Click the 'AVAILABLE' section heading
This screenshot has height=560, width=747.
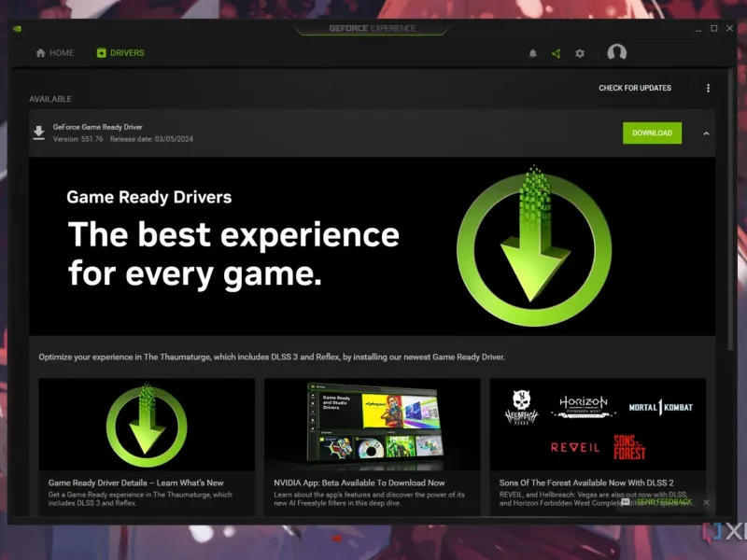click(50, 99)
